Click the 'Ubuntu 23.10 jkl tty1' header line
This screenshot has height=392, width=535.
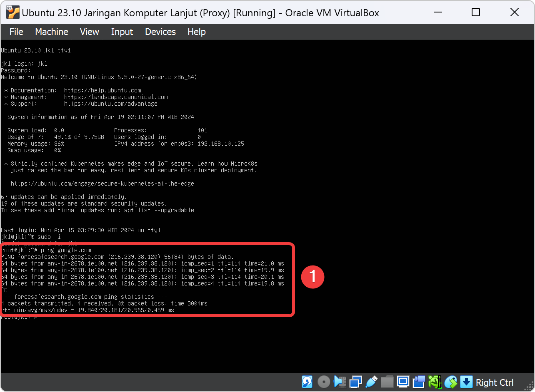[36, 50]
